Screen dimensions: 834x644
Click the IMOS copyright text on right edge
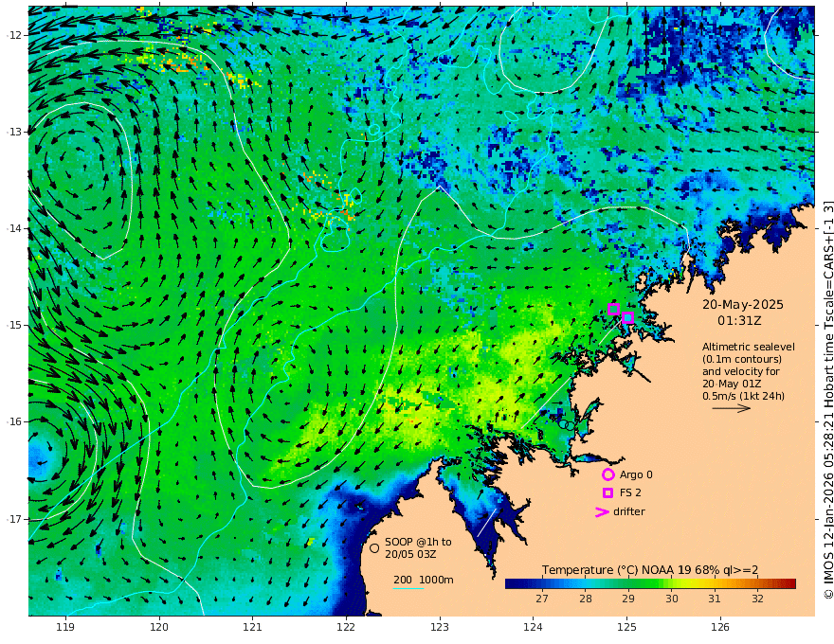pos(828,400)
